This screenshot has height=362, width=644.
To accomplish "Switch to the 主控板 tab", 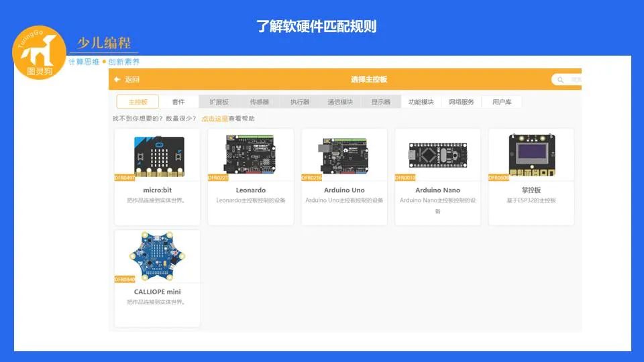I will point(138,102).
